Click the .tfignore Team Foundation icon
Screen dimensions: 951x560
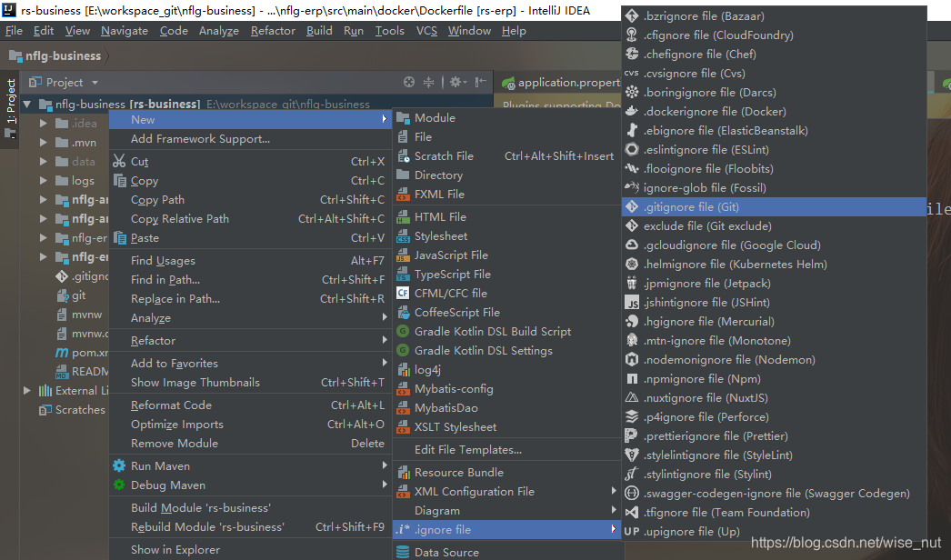pos(632,513)
